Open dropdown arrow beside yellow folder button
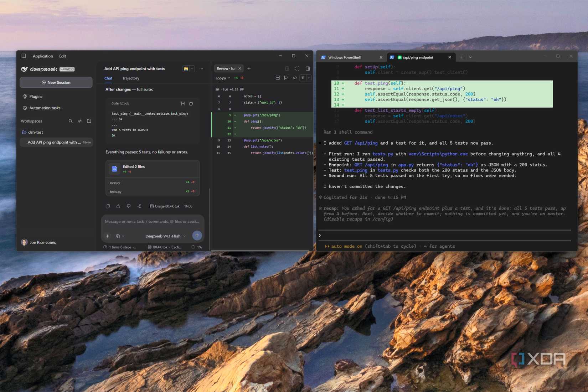This screenshot has width=588, height=392. tap(192, 69)
